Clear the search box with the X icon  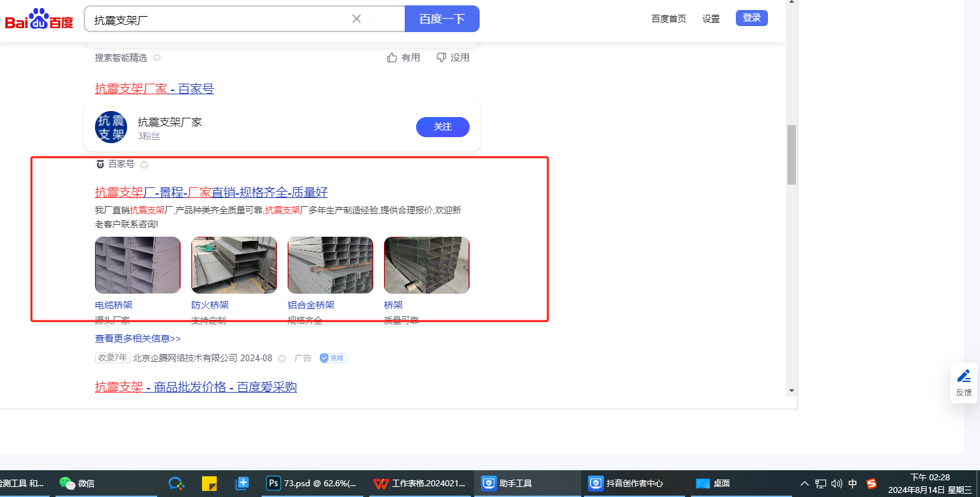[x=357, y=19]
